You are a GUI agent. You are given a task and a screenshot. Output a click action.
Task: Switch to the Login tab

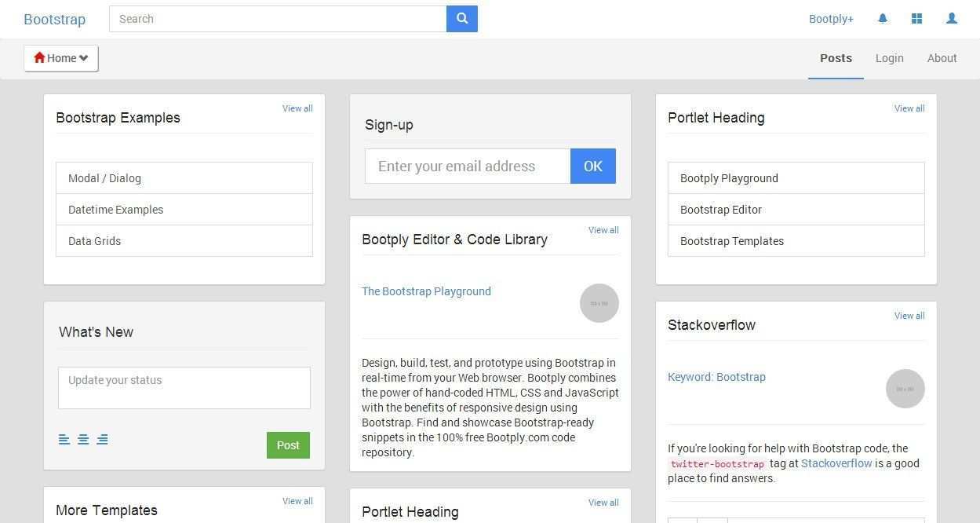(889, 58)
